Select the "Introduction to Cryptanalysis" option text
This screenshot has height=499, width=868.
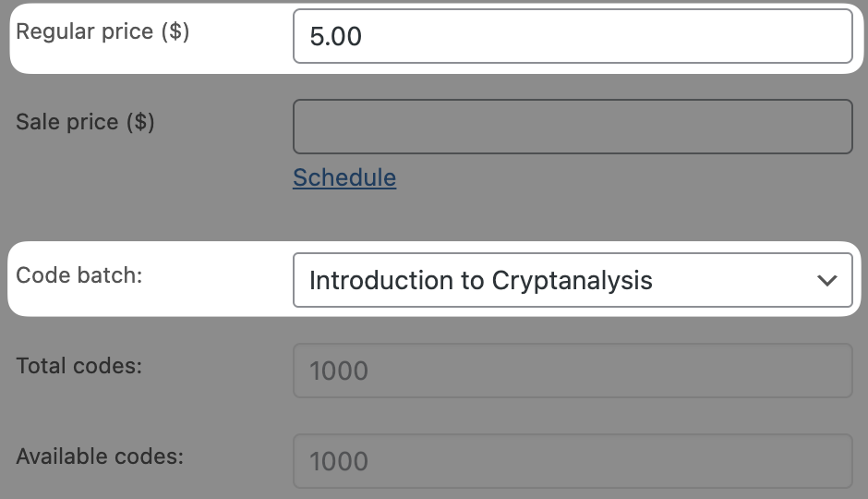pyautogui.click(x=481, y=280)
